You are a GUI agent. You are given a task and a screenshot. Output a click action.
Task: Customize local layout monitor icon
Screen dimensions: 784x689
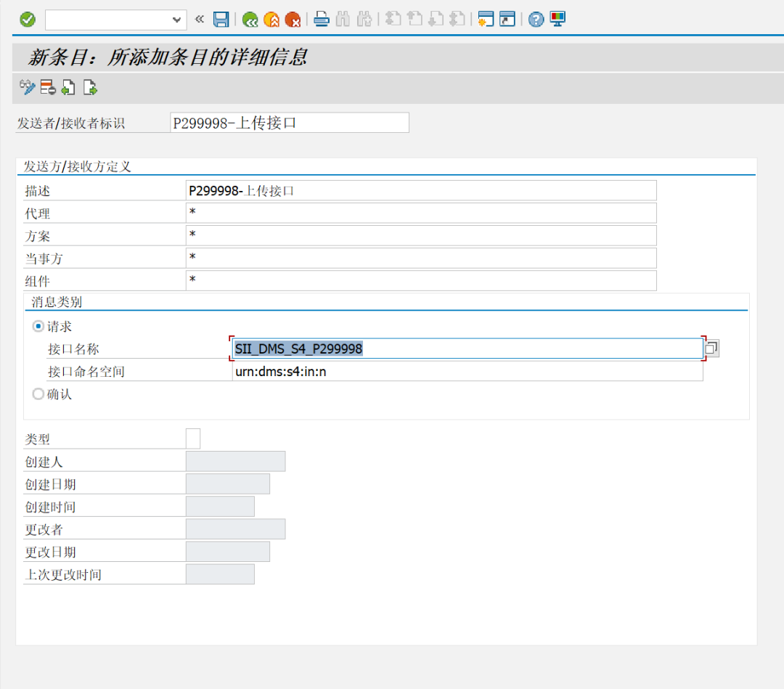pyautogui.click(x=558, y=20)
